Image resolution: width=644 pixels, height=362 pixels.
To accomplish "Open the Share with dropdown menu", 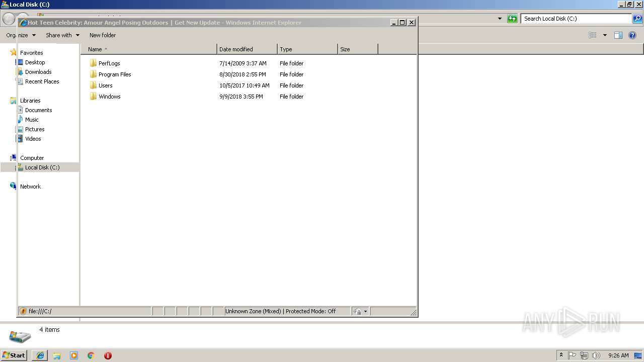I will [62, 35].
